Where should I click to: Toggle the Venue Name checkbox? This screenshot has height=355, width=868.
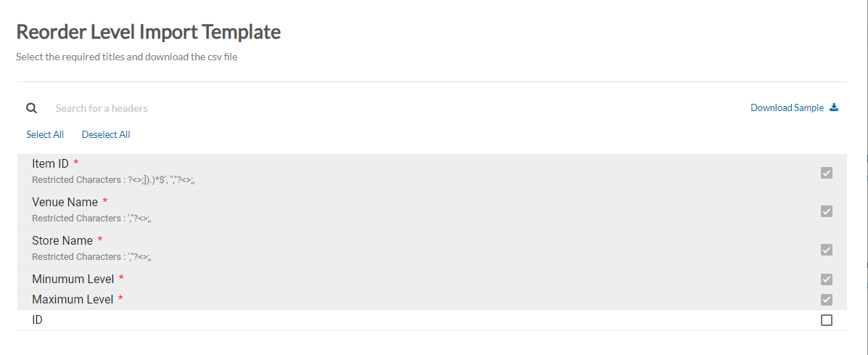click(827, 211)
